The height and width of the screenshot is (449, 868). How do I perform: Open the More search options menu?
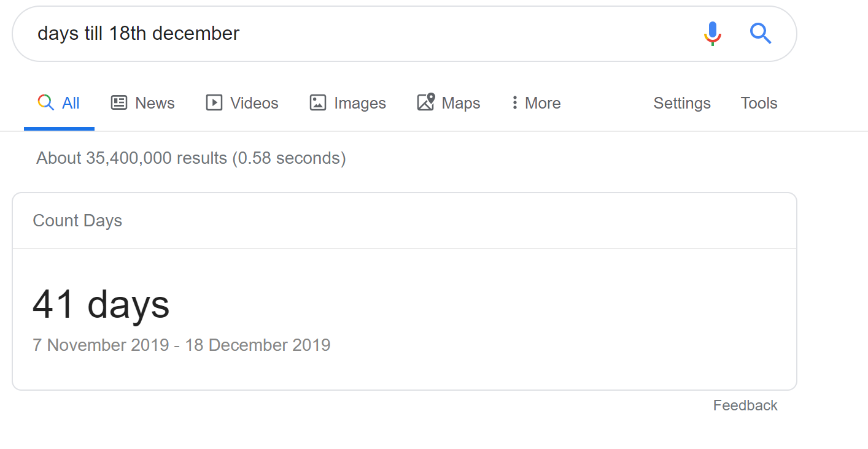click(536, 103)
